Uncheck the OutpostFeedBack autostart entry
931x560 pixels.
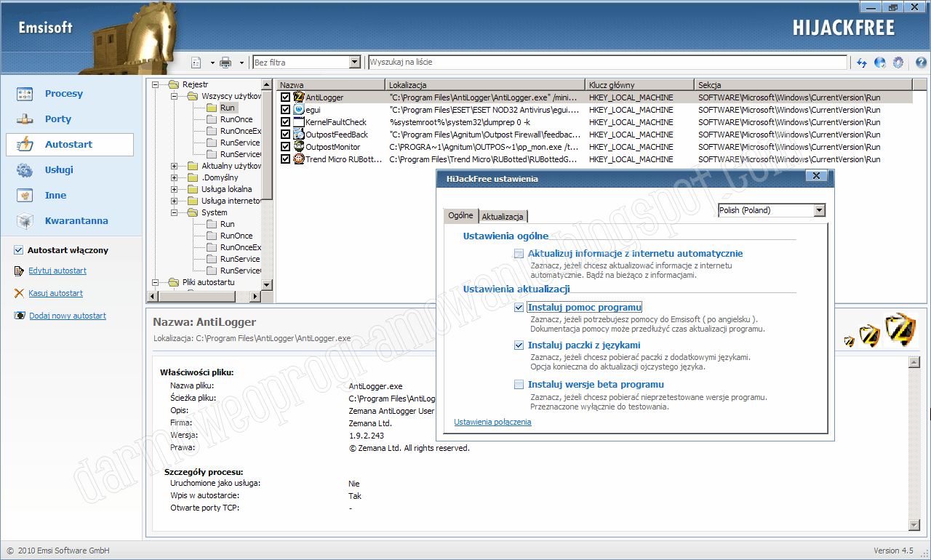click(x=285, y=135)
